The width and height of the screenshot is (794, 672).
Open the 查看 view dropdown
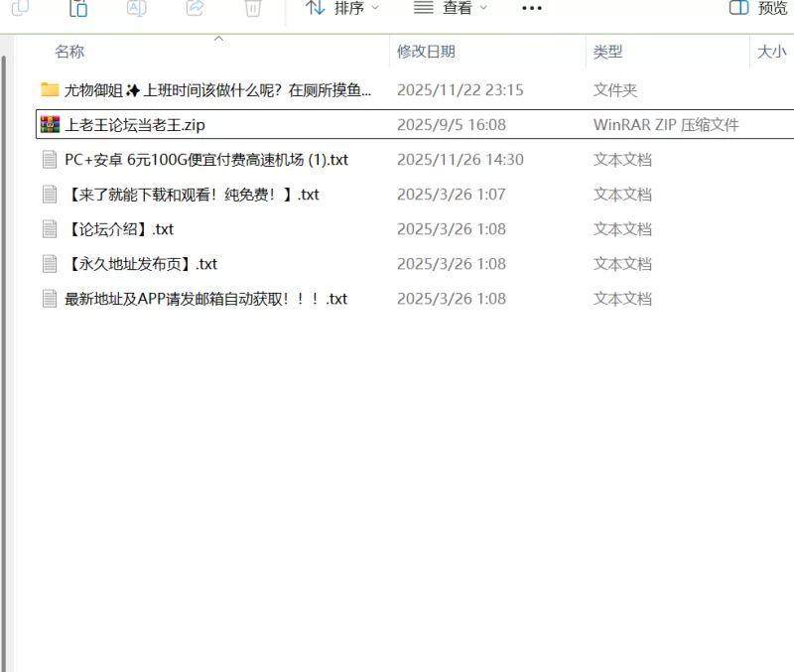click(x=451, y=8)
